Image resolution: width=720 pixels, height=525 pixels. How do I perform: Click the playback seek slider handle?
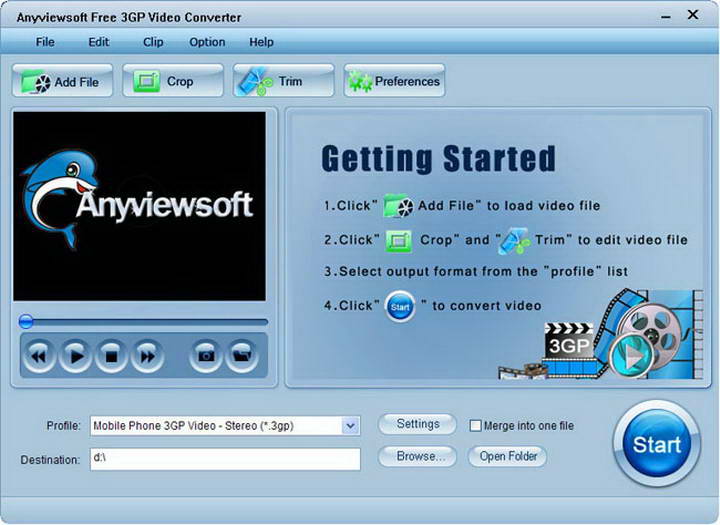(26, 322)
